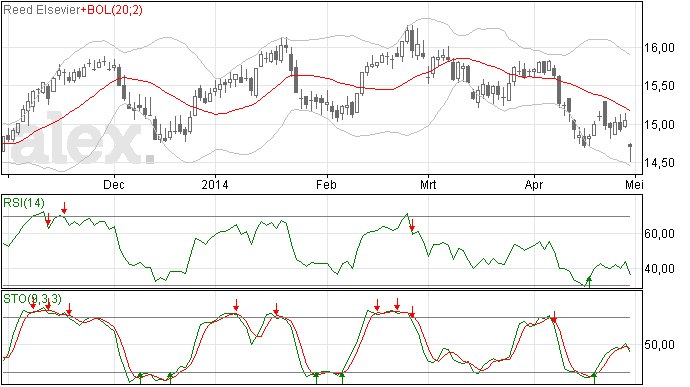
Task: Click the 40,00 RSI axis value
Action: coord(659,269)
